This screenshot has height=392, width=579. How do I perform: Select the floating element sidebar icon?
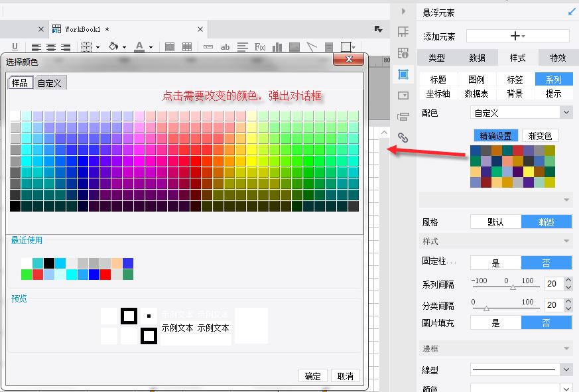click(403, 74)
